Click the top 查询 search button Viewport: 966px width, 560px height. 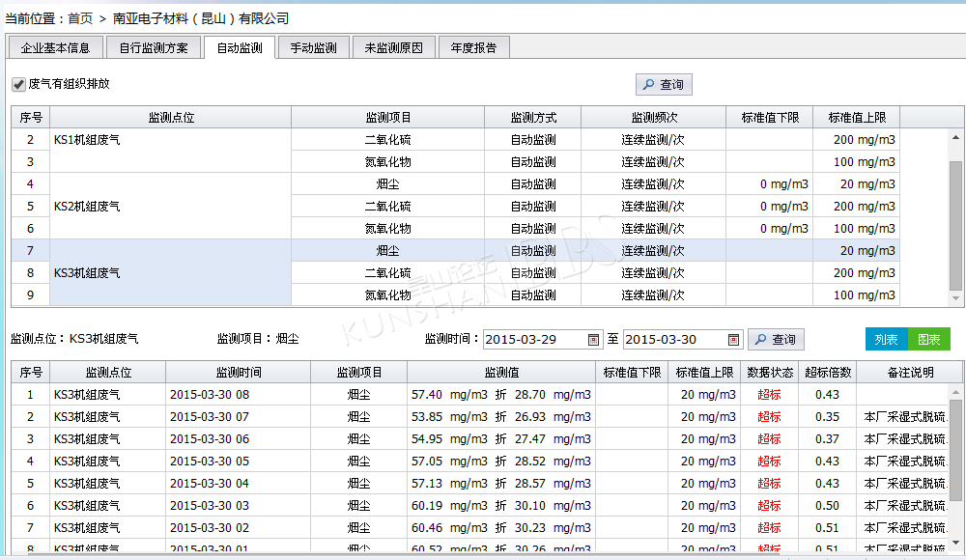[x=665, y=84]
